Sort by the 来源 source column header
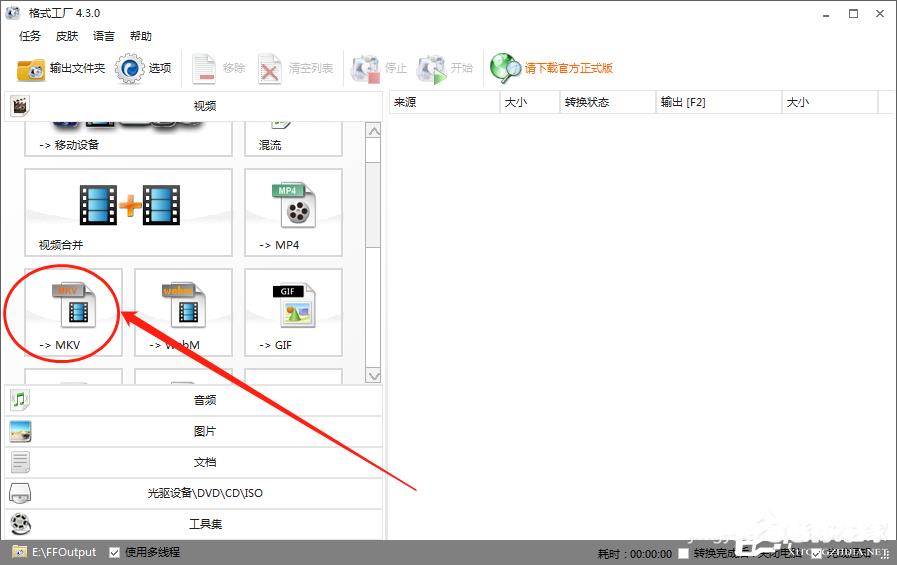 tap(444, 102)
